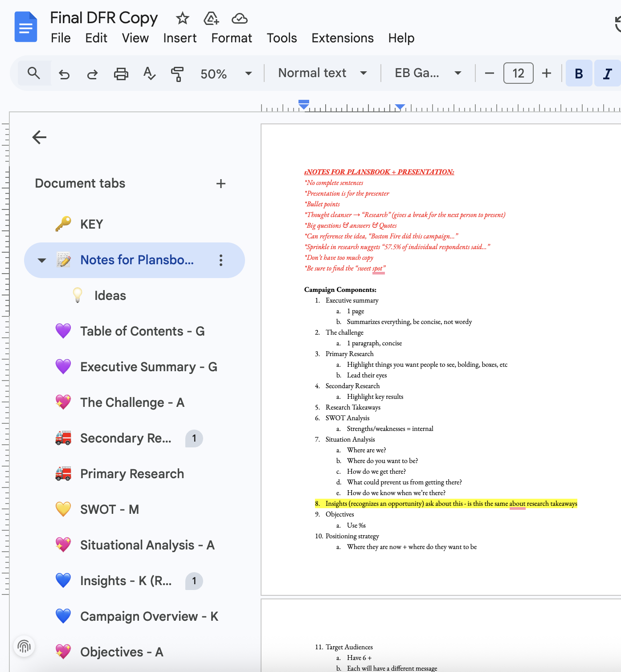
Task: Switch to Table of Contents - G tab
Action: click(x=135, y=332)
